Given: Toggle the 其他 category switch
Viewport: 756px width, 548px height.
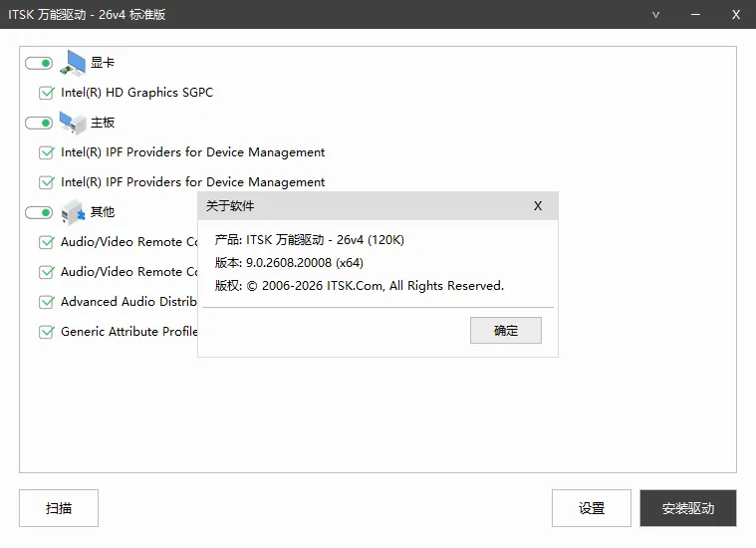Looking at the screenshot, I should 39,213.
